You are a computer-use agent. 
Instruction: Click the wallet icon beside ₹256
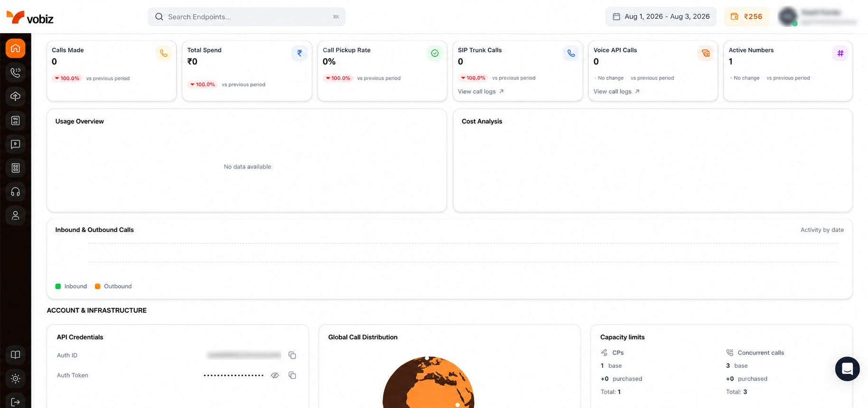tap(734, 17)
